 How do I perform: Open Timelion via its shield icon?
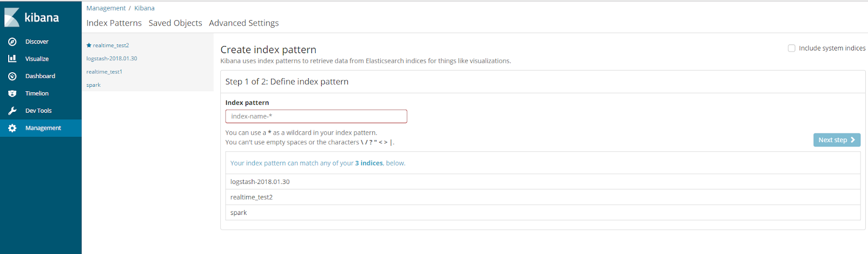click(x=12, y=93)
